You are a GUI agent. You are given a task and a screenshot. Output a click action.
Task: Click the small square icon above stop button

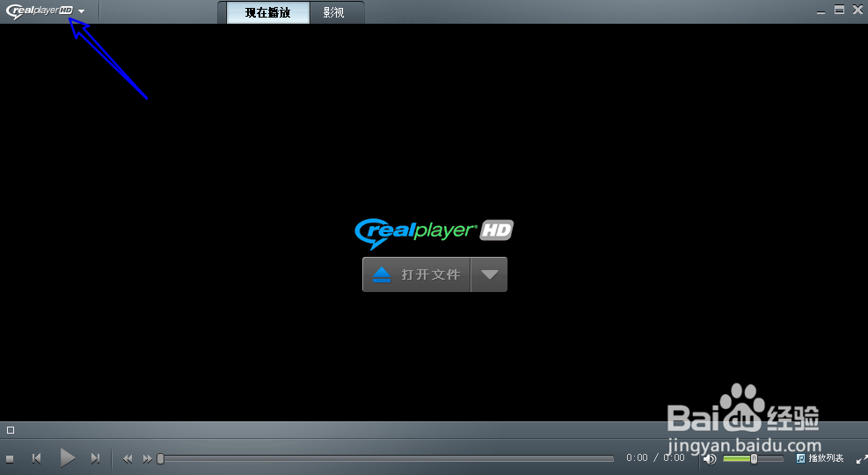tap(10, 430)
